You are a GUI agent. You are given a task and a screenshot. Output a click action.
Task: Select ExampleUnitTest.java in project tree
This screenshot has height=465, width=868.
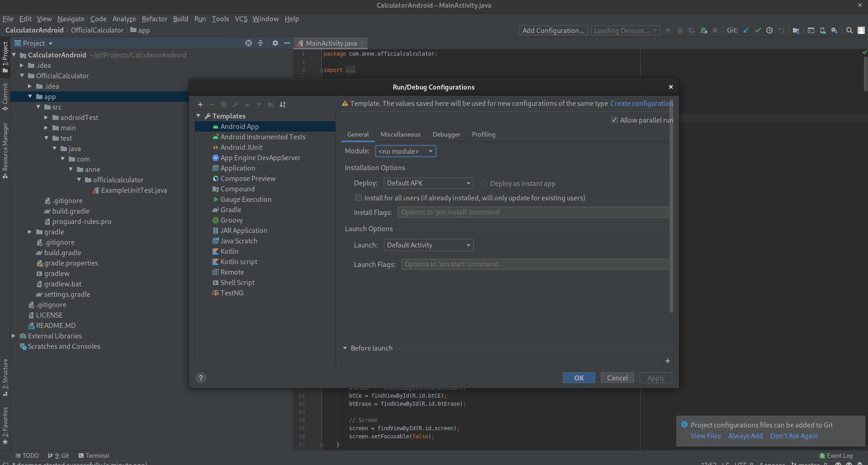134,190
